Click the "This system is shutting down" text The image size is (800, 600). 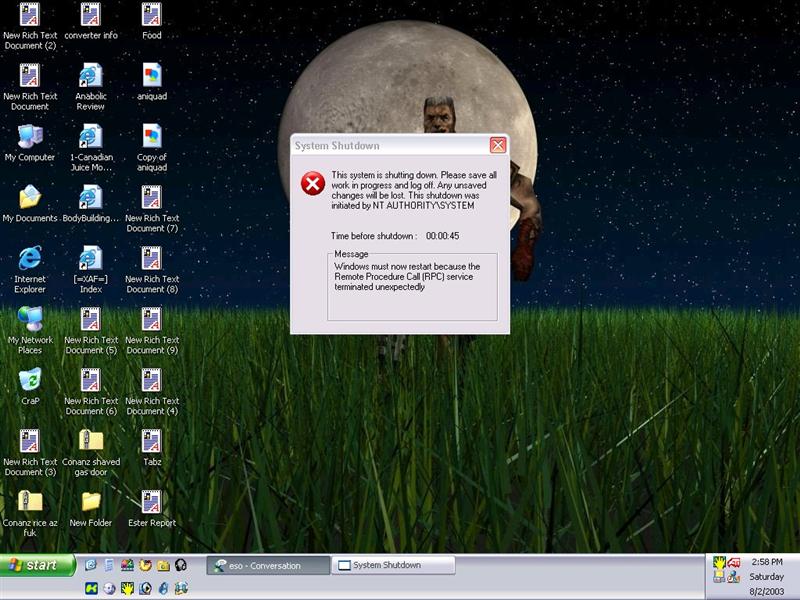414,190
